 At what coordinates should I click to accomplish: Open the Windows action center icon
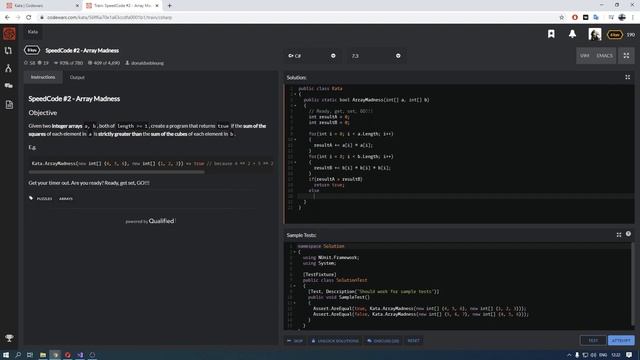[629, 355]
